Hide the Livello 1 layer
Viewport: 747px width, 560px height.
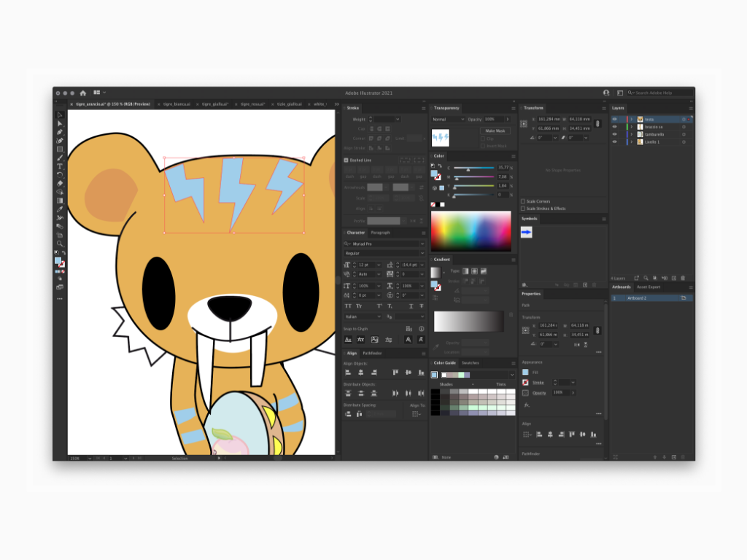pos(614,141)
